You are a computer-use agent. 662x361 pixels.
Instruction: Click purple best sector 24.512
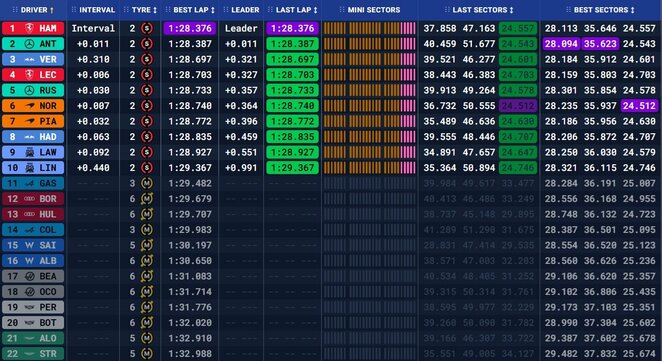[639, 106]
